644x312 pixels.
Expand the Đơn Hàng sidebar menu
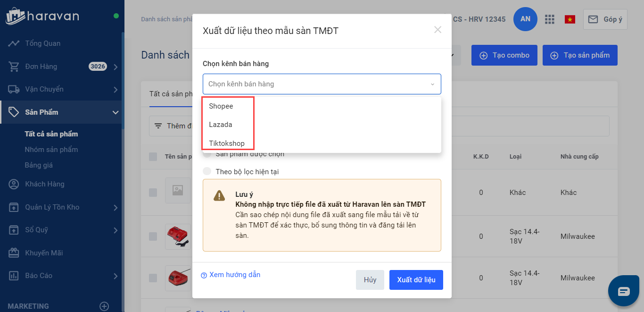coord(115,67)
